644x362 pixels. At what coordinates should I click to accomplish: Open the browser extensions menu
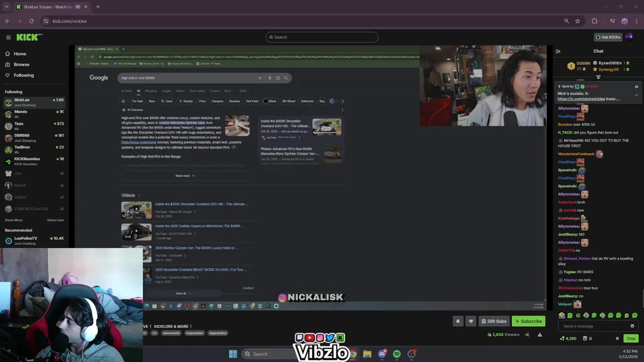pos(595,21)
